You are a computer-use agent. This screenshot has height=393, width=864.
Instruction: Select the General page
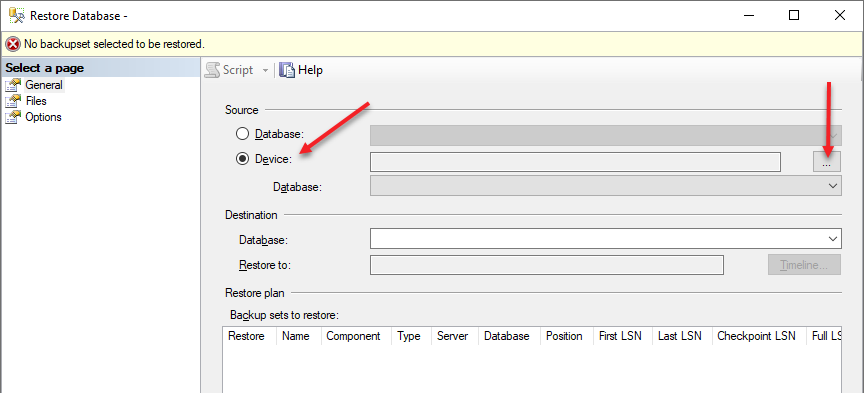44,85
